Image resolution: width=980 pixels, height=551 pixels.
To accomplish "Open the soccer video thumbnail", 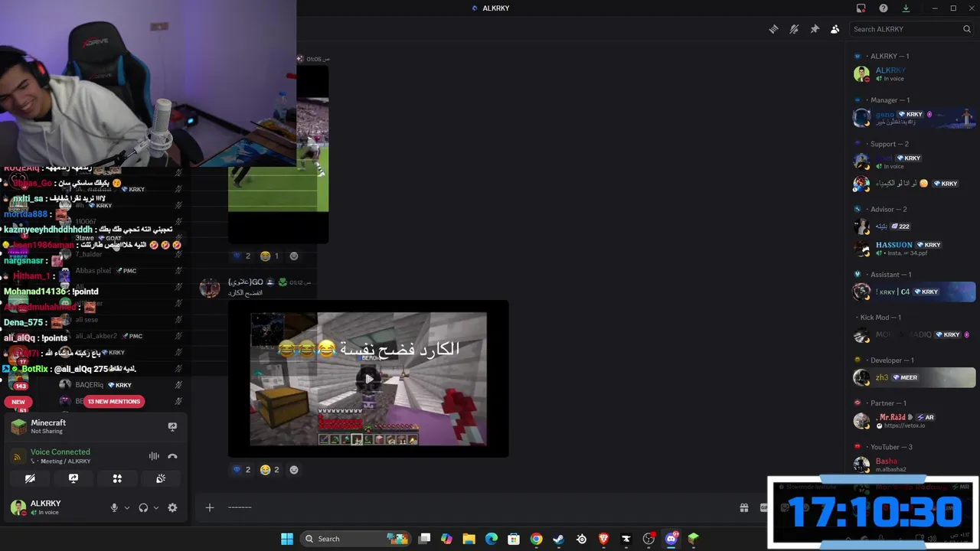I will pos(279,154).
